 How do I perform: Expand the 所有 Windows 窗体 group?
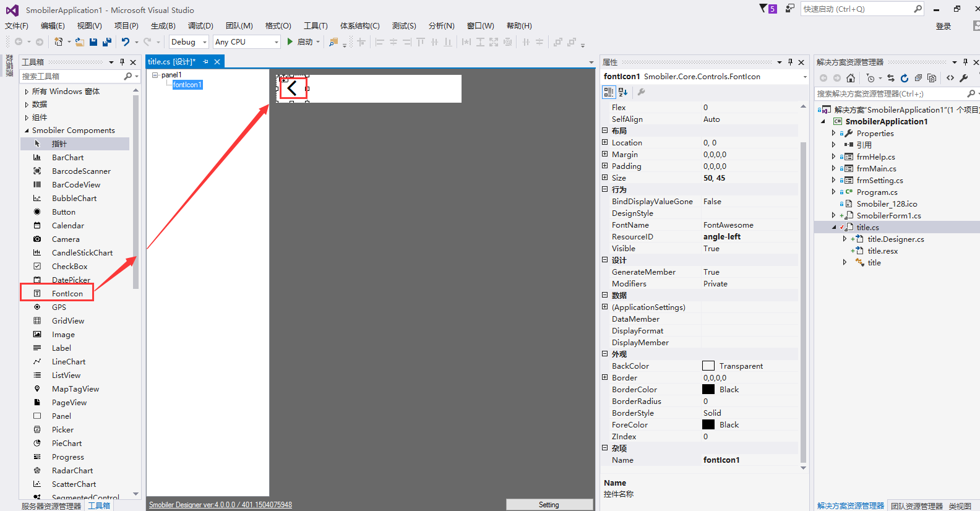pos(27,92)
